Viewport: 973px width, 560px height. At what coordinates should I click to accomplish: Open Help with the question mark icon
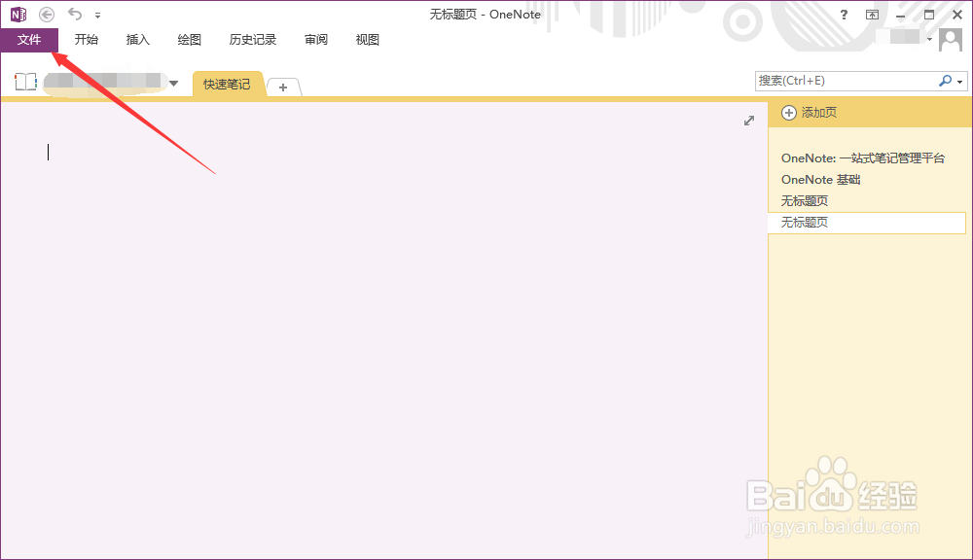[x=844, y=15]
